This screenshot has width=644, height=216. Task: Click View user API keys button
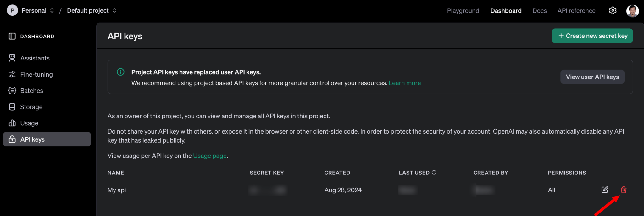coord(592,77)
